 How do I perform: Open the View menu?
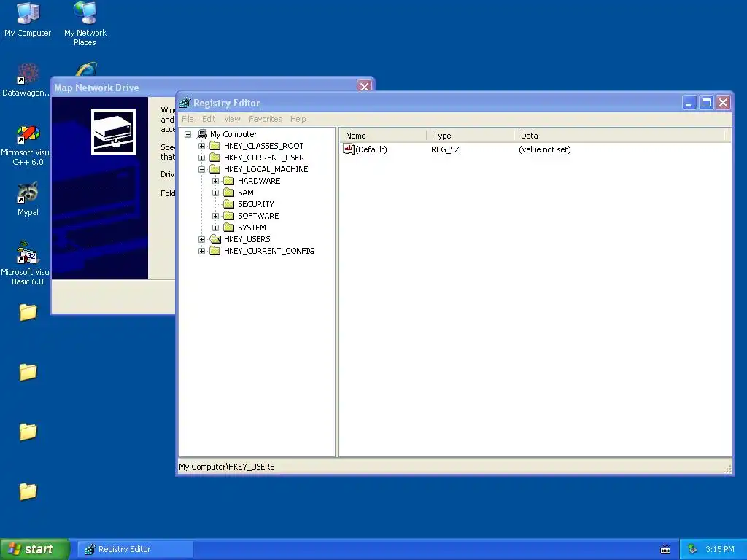click(x=233, y=119)
